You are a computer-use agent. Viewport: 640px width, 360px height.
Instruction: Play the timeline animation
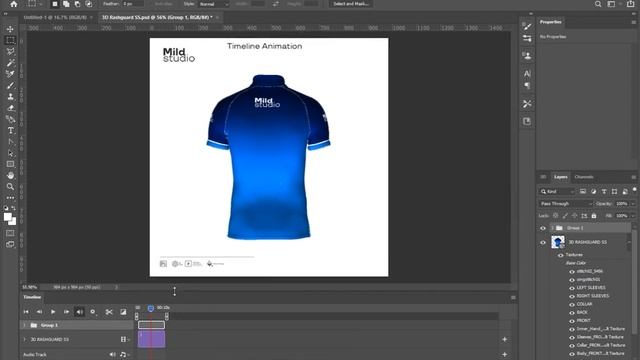point(53,312)
